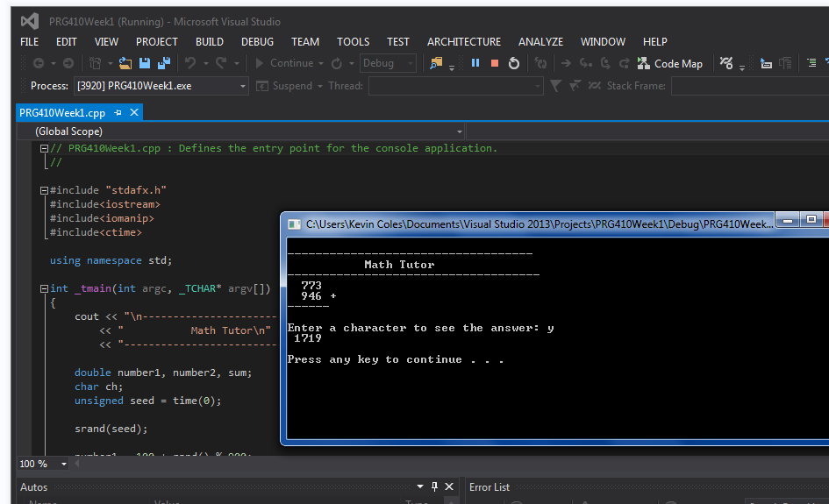Image resolution: width=829 pixels, height=504 pixels.
Task: Click the Show Call Stack on Code Map icon
Action: click(x=766, y=63)
